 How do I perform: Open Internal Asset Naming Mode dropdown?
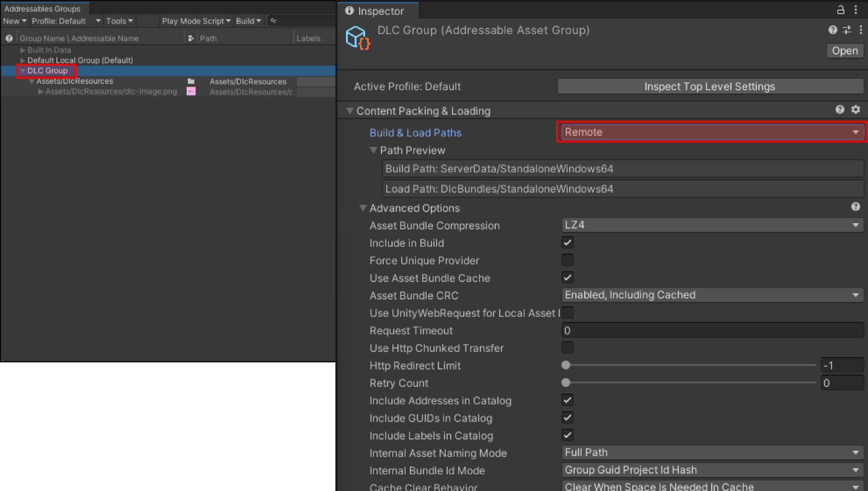tap(712, 453)
